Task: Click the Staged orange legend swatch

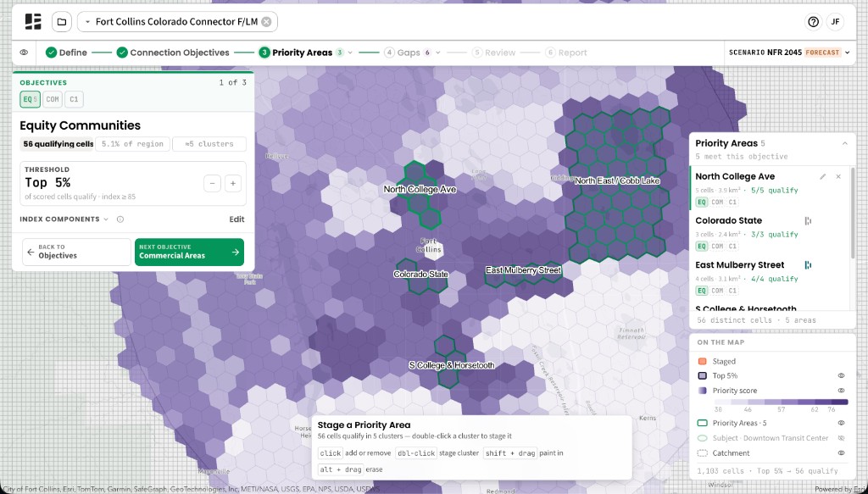Action: 702,361
